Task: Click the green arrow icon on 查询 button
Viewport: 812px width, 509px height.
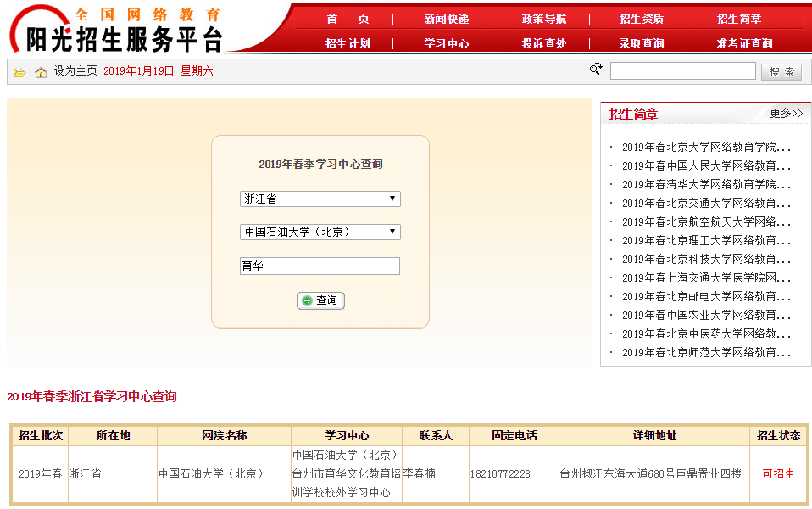Action: coord(307,300)
